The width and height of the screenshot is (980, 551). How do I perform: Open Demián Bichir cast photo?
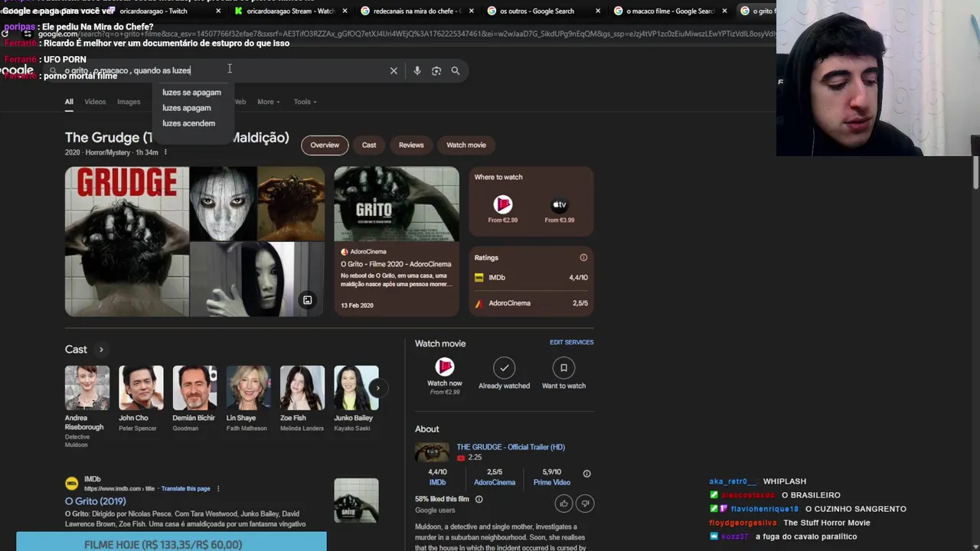[x=194, y=388]
